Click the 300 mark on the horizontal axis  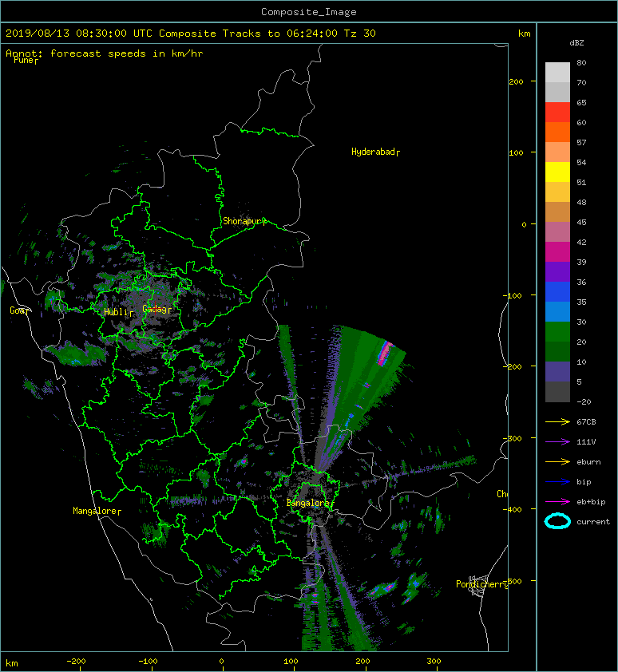pyautogui.click(x=434, y=662)
